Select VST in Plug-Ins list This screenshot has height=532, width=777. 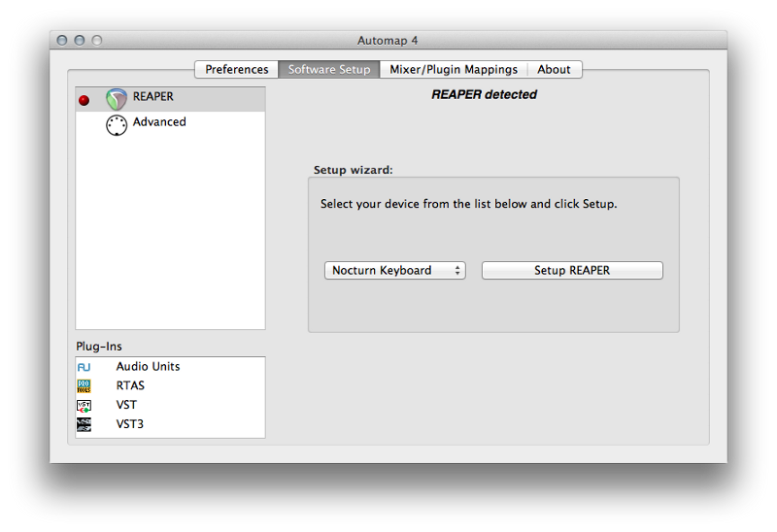point(171,405)
